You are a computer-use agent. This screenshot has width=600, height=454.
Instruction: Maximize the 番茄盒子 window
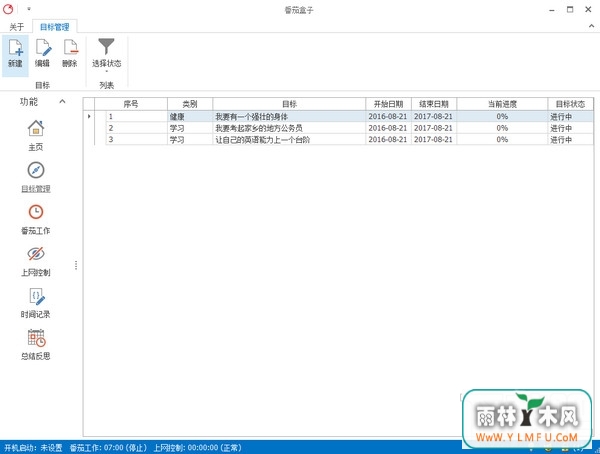tap(570, 10)
